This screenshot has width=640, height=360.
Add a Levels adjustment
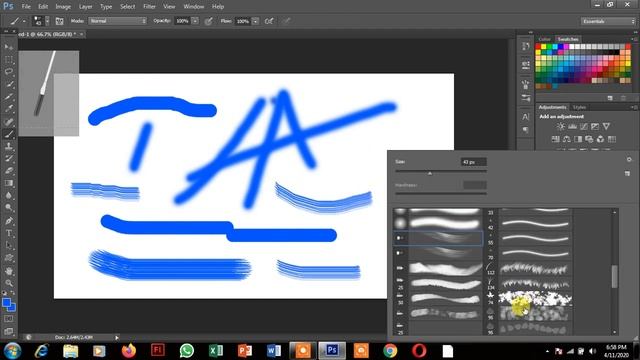pos(572,127)
